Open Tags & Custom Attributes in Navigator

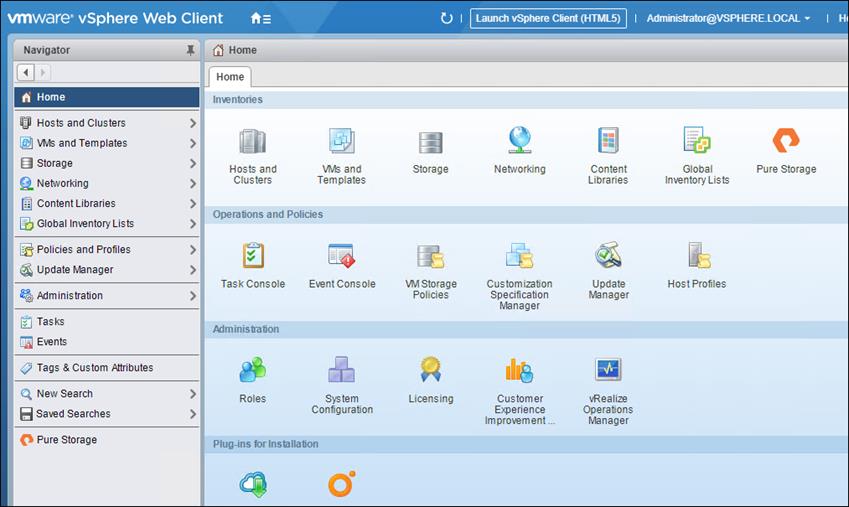pyautogui.click(x=107, y=368)
